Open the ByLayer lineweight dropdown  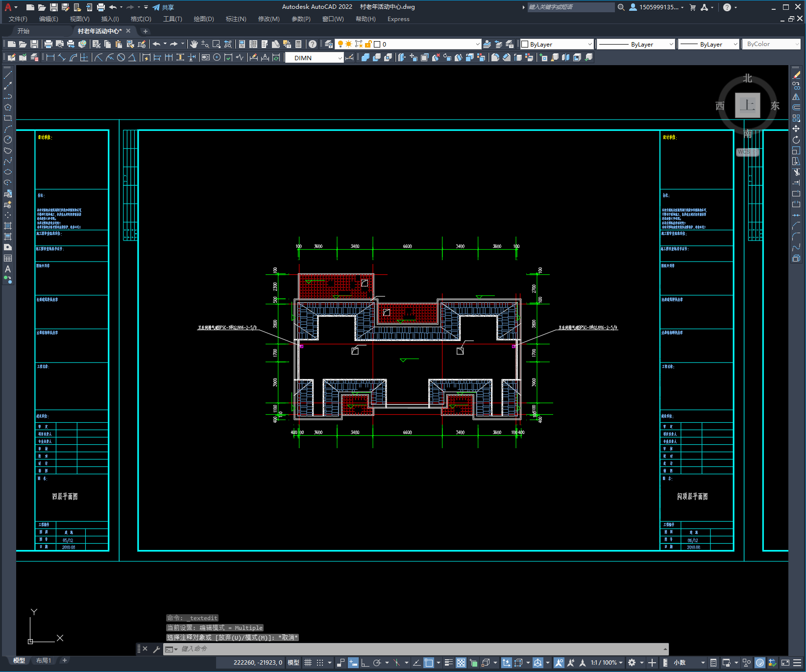point(735,44)
